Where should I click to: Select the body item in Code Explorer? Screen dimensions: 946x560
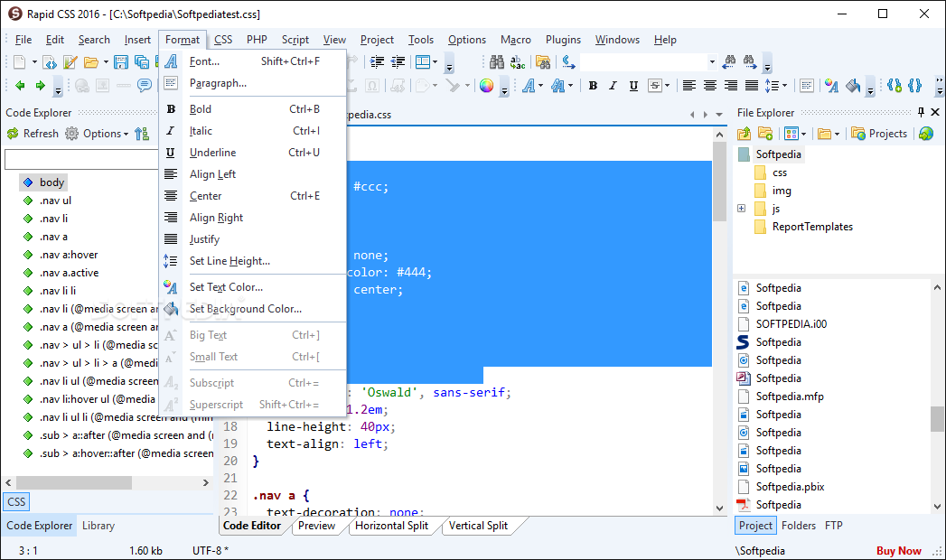[x=52, y=182]
